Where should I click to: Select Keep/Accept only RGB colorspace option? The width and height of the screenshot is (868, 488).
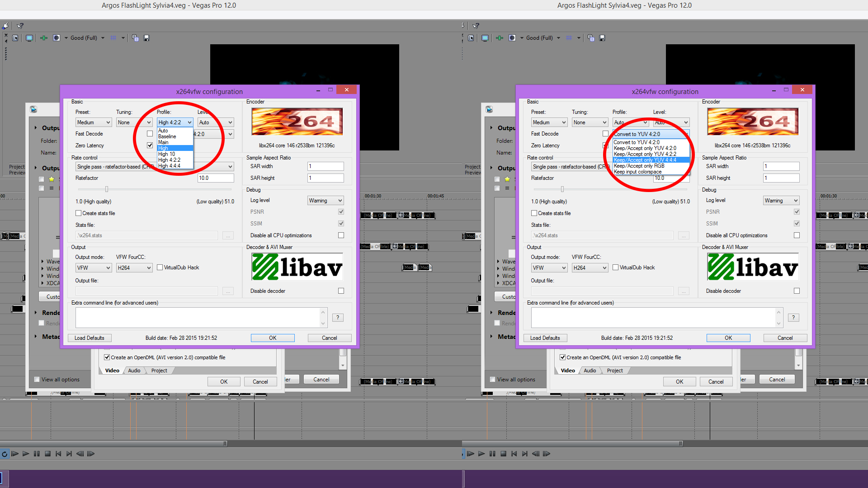(651, 166)
